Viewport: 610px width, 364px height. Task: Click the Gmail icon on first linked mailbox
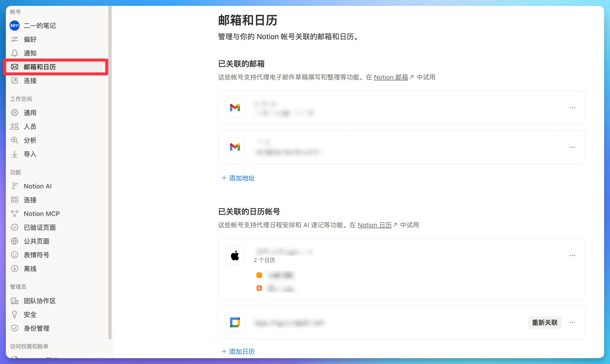(x=235, y=108)
